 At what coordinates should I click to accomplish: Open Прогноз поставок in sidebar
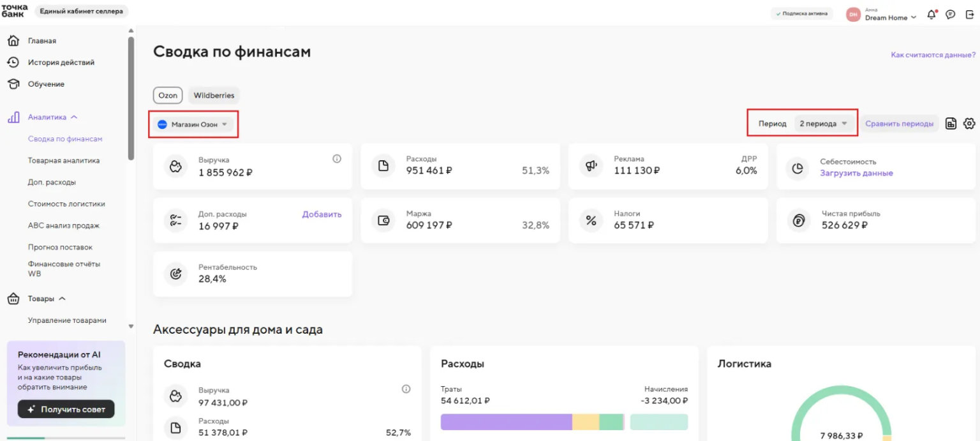coord(60,247)
